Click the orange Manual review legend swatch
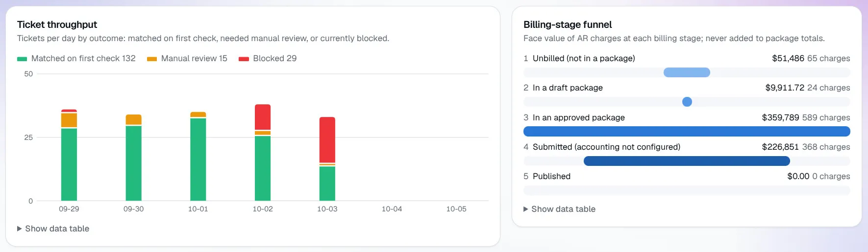 [x=152, y=59]
